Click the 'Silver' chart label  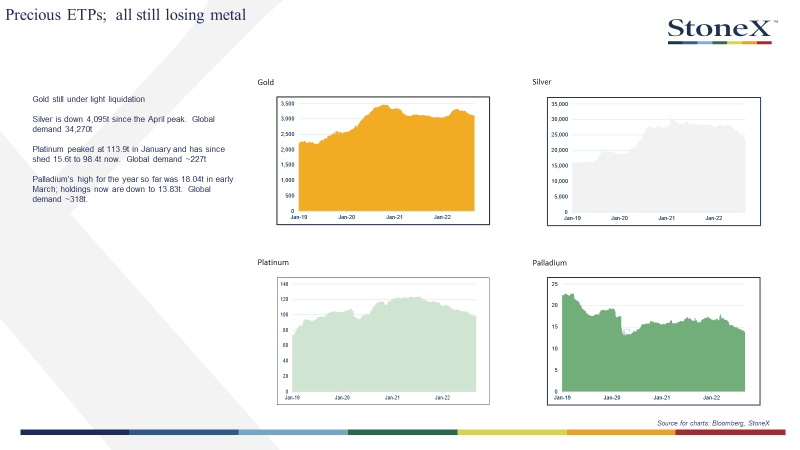[x=542, y=82]
